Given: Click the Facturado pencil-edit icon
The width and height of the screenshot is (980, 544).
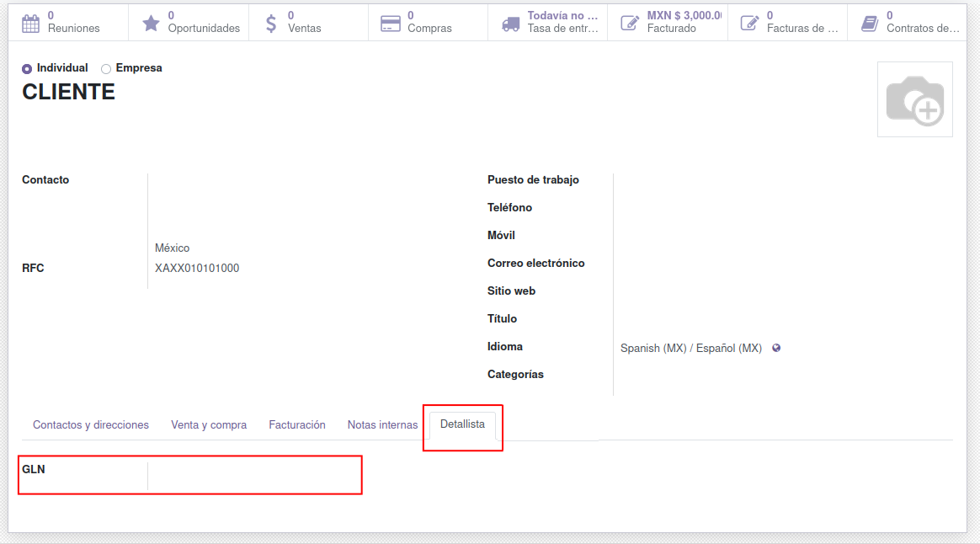Looking at the screenshot, I should click(x=629, y=23).
